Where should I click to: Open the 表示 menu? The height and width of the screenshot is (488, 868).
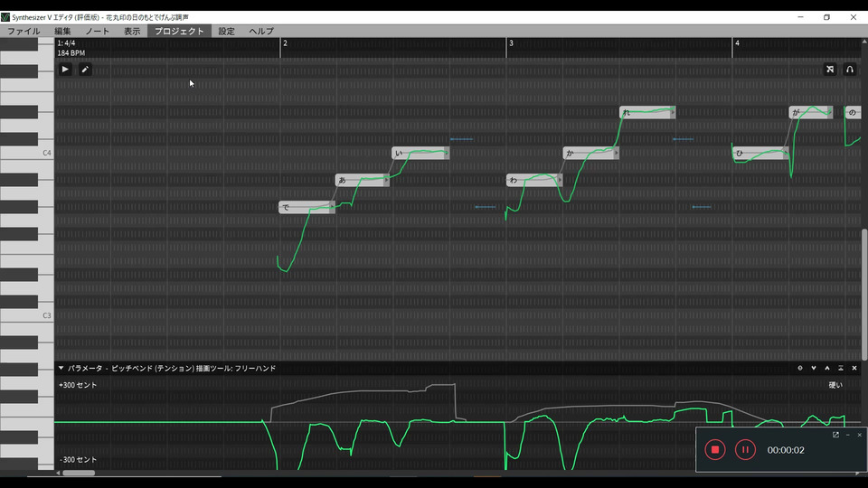132,31
